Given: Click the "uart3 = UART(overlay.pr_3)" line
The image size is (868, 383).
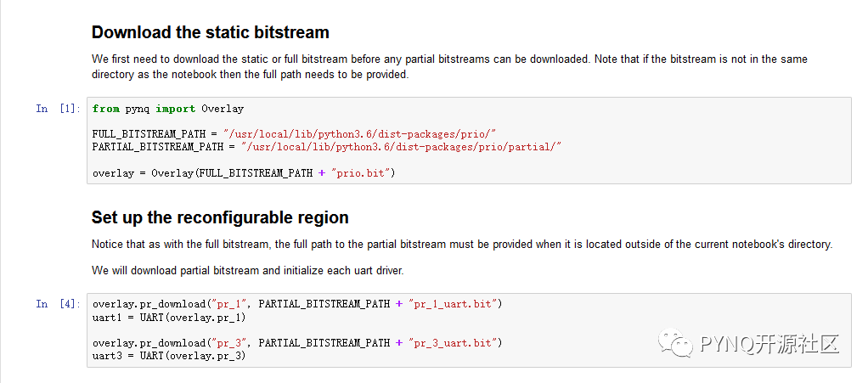Looking at the screenshot, I should (169, 356).
